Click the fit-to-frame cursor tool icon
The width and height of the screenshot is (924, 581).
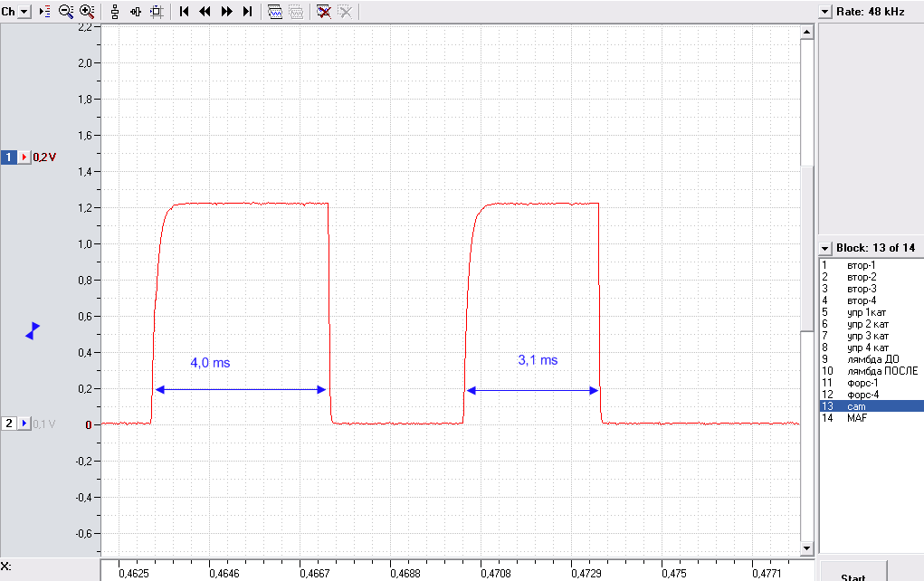[x=157, y=12]
